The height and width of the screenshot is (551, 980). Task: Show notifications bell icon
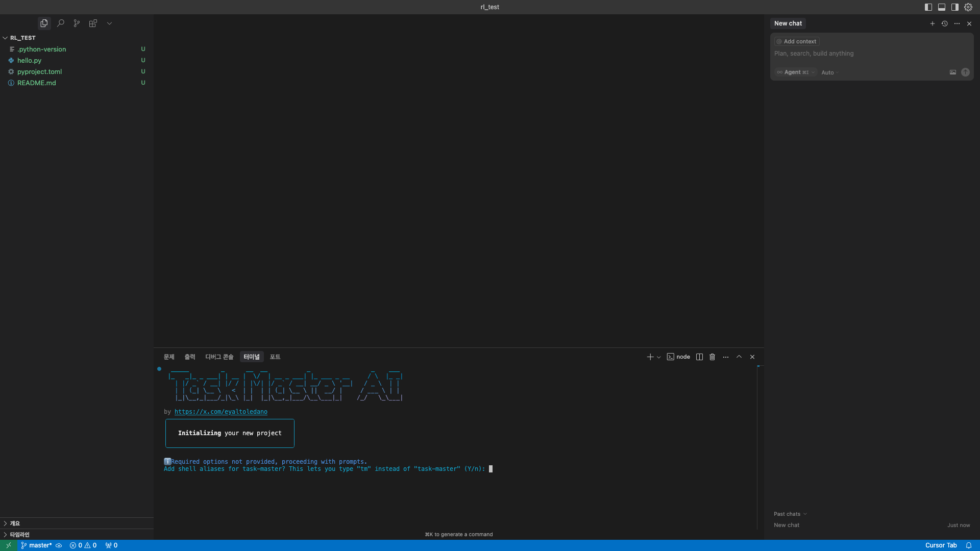(969, 545)
